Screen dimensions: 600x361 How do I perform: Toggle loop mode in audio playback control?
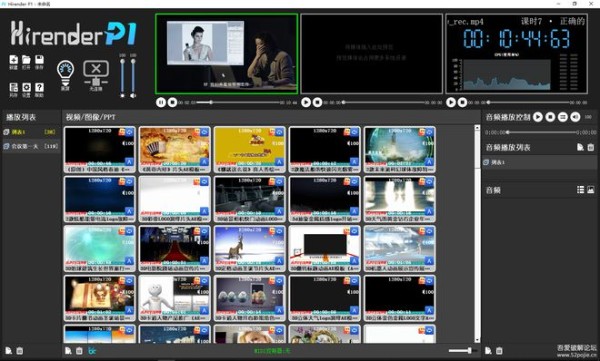(x=562, y=117)
